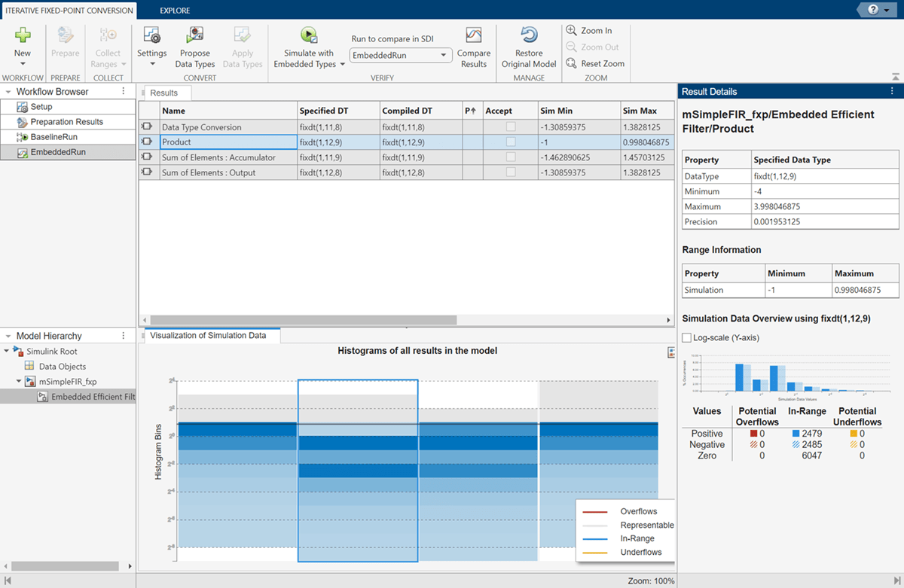
Task: Select BaselineRun in Workflow Browser
Action: tap(53, 137)
